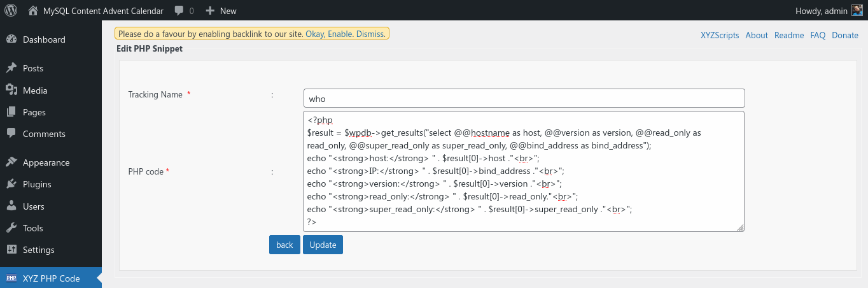Open the Readme link

[x=789, y=36]
